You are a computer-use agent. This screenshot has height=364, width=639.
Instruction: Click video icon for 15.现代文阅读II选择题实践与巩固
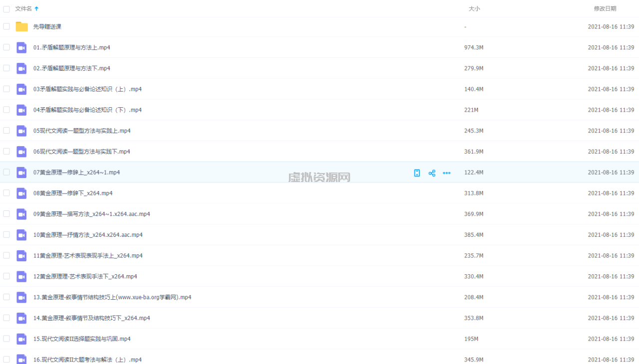tap(21, 339)
